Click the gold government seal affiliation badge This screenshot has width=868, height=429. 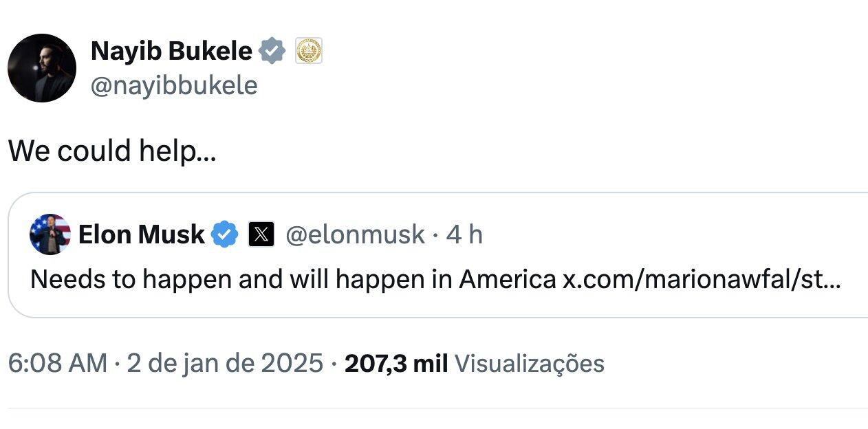click(x=309, y=51)
